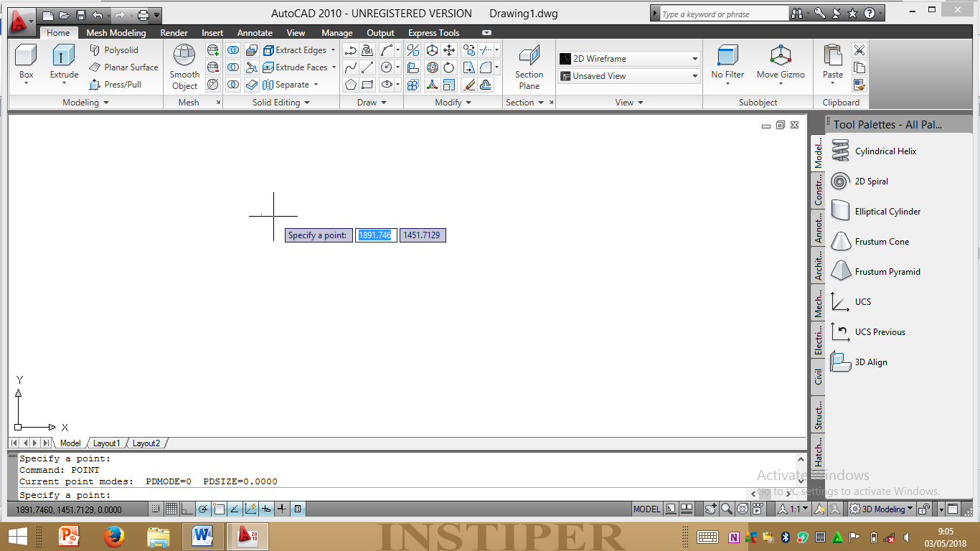Open the Express Tools menu tab
Screen dimensions: 980x551
pos(433,32)
